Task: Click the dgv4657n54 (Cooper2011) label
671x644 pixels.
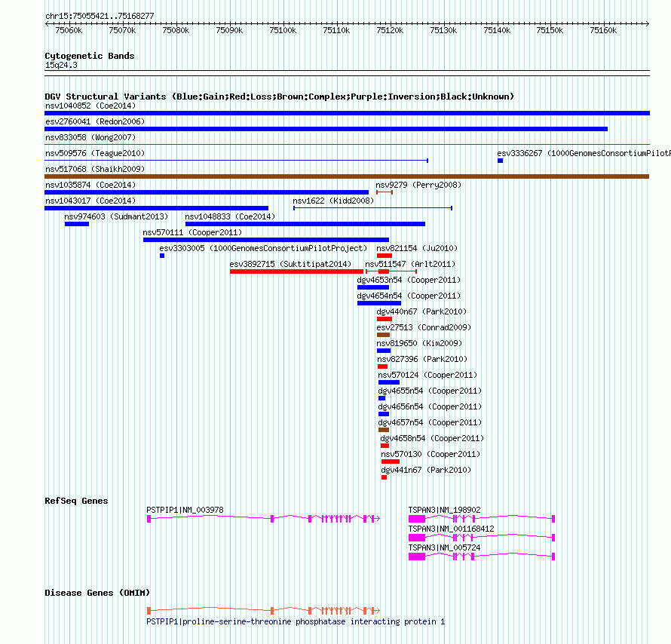Action: pos(430,422)
